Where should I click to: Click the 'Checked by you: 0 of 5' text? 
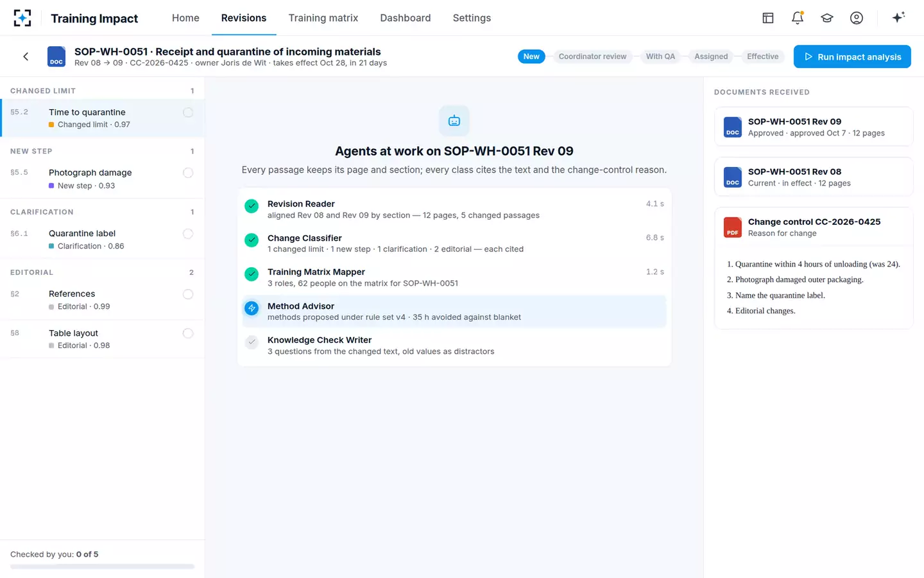(55, 554)
